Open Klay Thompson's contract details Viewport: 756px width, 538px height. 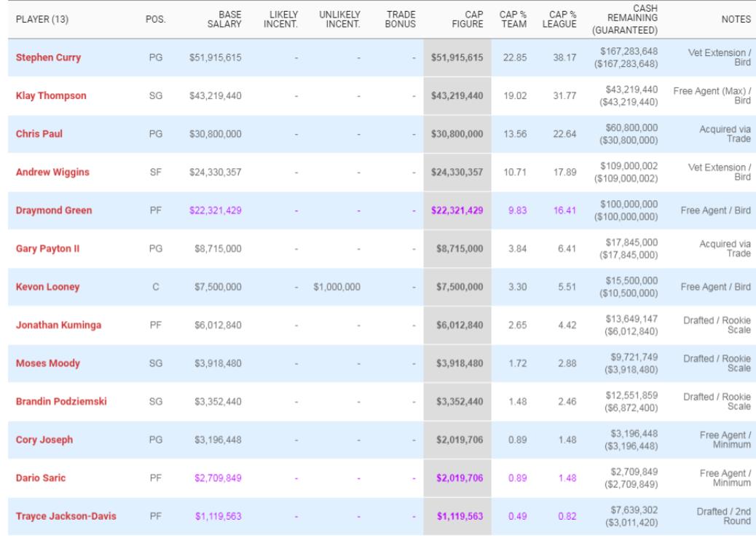51,95
